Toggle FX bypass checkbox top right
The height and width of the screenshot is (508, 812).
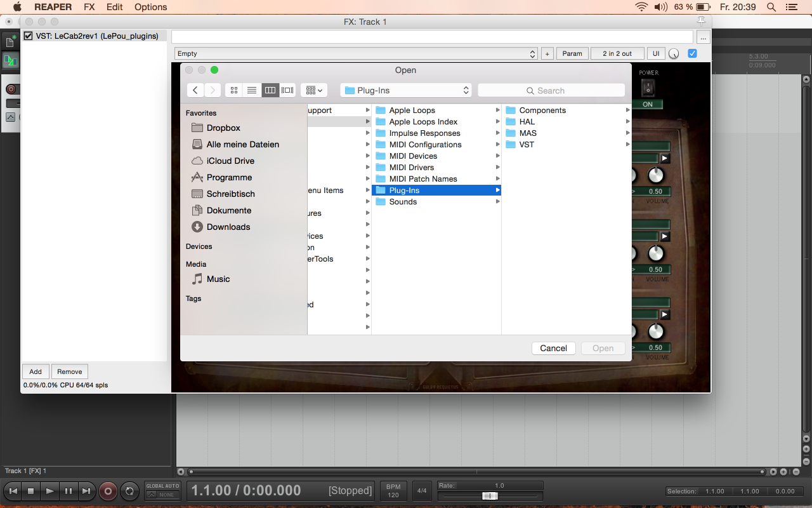(692, 53)
